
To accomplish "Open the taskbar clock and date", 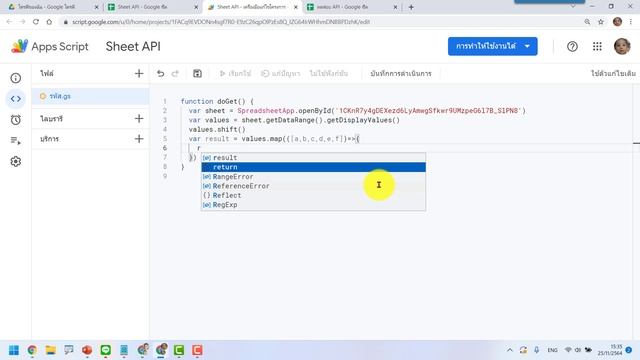I will pyautogui.click(x=610, y=350).
